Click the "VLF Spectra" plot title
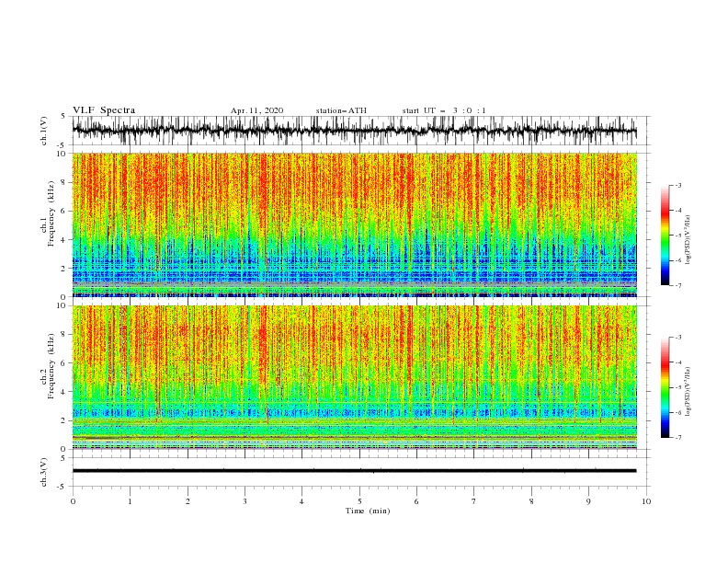 point(104,110)
